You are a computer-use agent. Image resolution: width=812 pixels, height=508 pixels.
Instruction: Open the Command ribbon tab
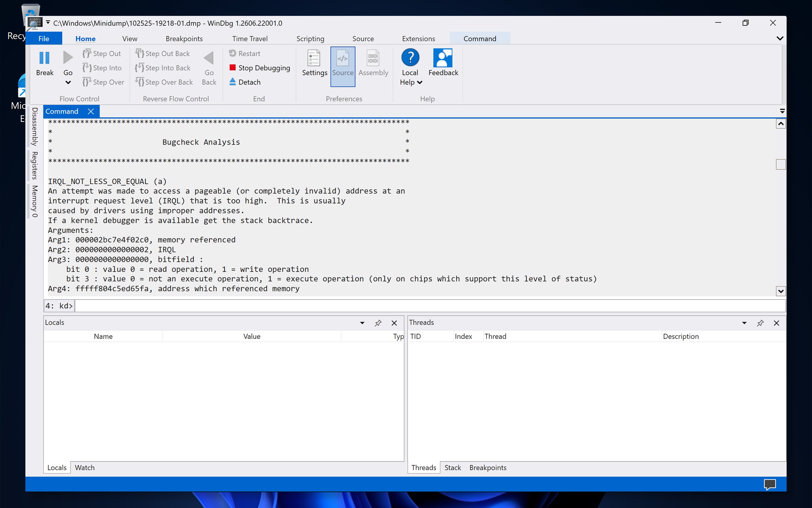click(480, 38)
